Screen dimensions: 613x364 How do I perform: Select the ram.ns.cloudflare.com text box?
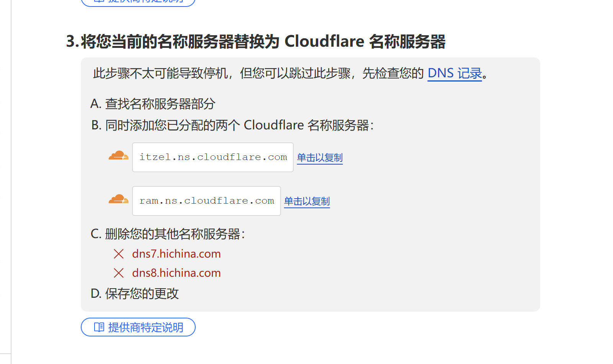click(206, 201)
